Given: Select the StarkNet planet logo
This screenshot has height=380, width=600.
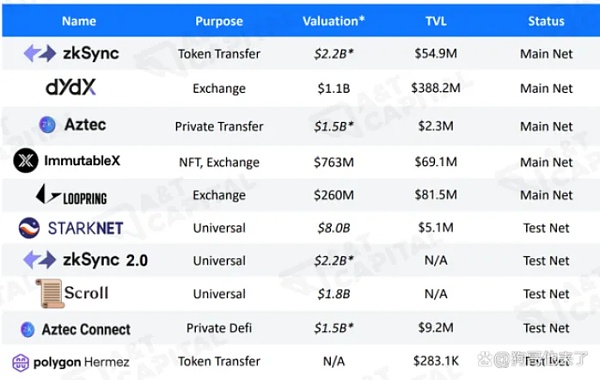Looking at the screenshot, I should 29,228.
